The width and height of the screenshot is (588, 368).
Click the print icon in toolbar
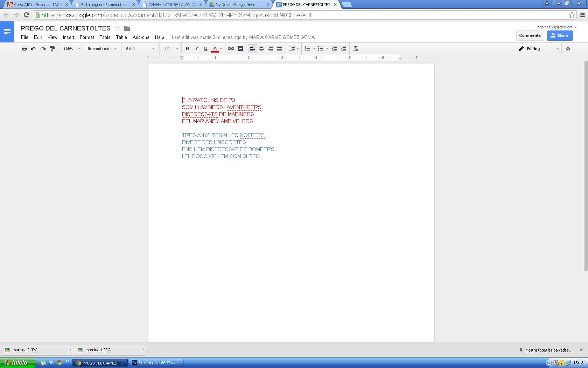24,49
